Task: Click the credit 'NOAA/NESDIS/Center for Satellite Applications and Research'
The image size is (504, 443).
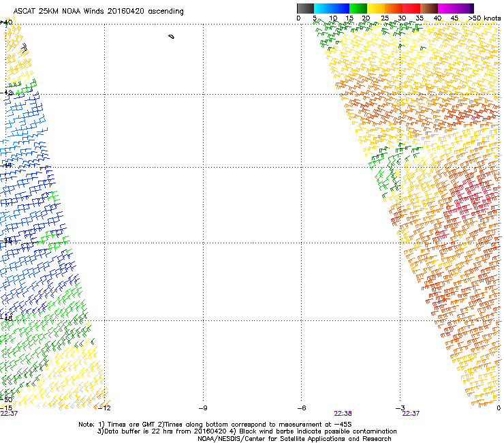Action: pyautogui.click(x=294, y=439)
